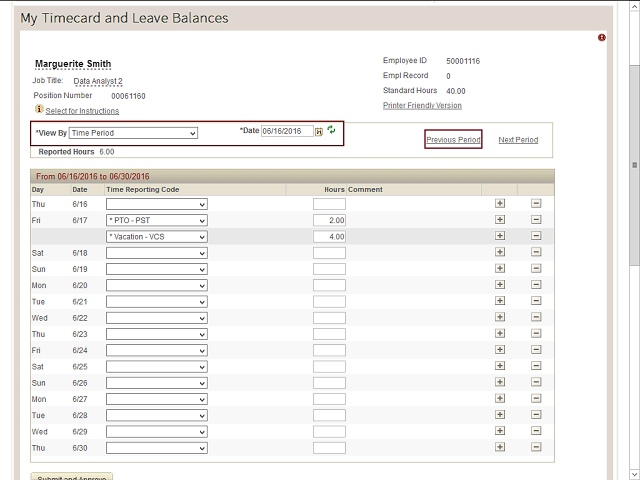Open Time Reporting Code dropdown for Sat 6/18
Screen dimensions: 640x480
point(157,253)
